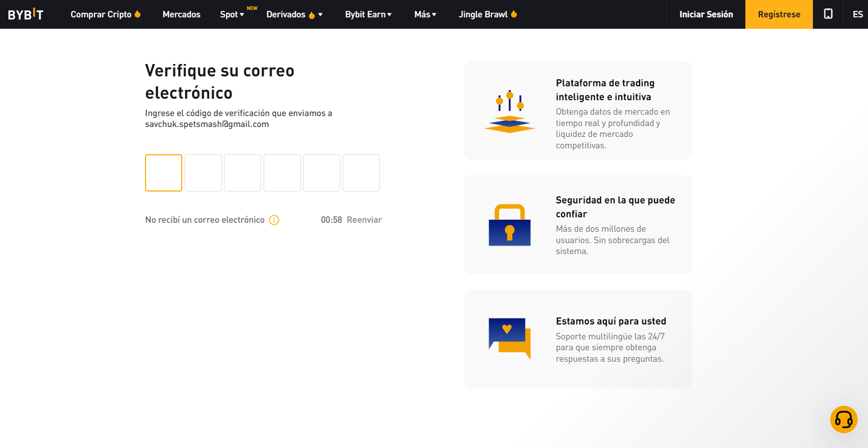Open the Jingle Brawl page

point(488,14)
